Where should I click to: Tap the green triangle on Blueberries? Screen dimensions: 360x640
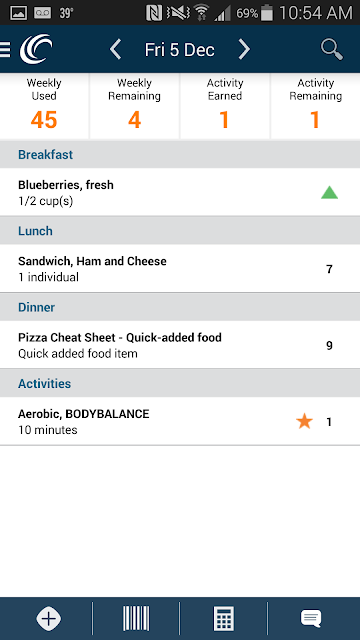pyautogui.click(x=329, y=192)
